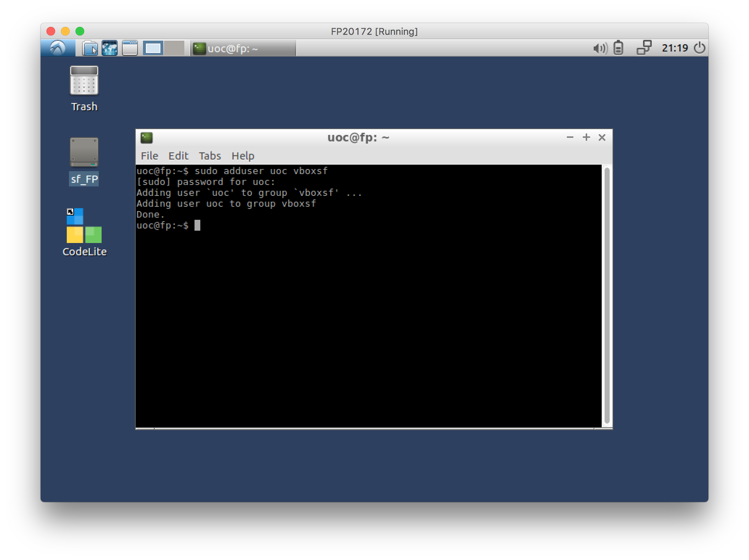The width and height of the screenshot is (749, 560).
Task: Open the terminal File menu
Action: [x=149, y=156]
